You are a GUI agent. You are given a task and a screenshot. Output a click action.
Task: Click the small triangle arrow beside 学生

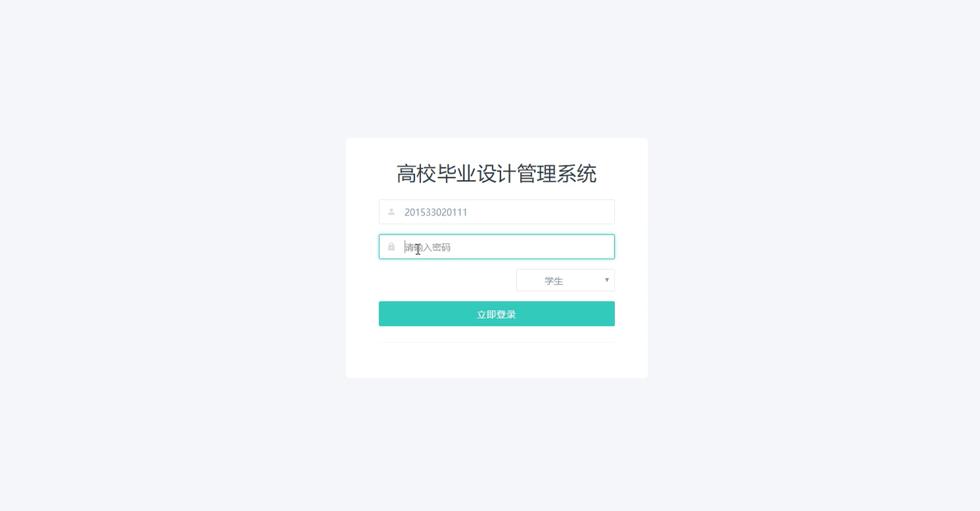(607, 280)
